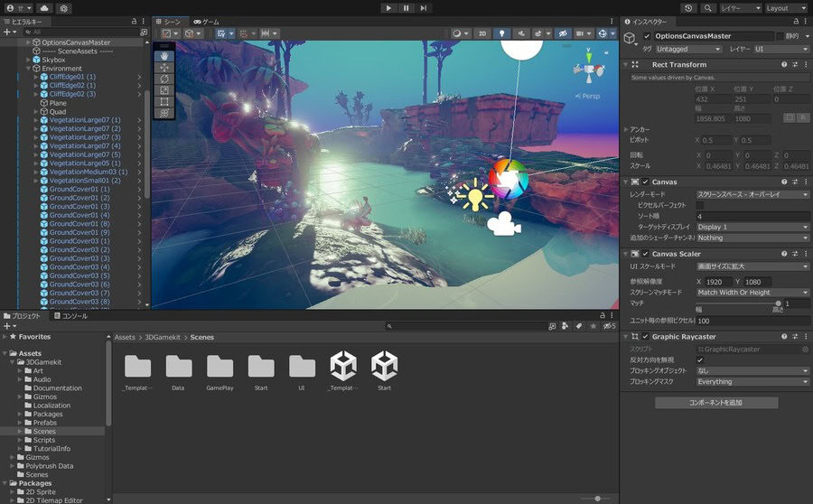Viewport: 813px width, 504px height.
Task: Adjust project icon size slider
Action: click(x=594, y=499)
